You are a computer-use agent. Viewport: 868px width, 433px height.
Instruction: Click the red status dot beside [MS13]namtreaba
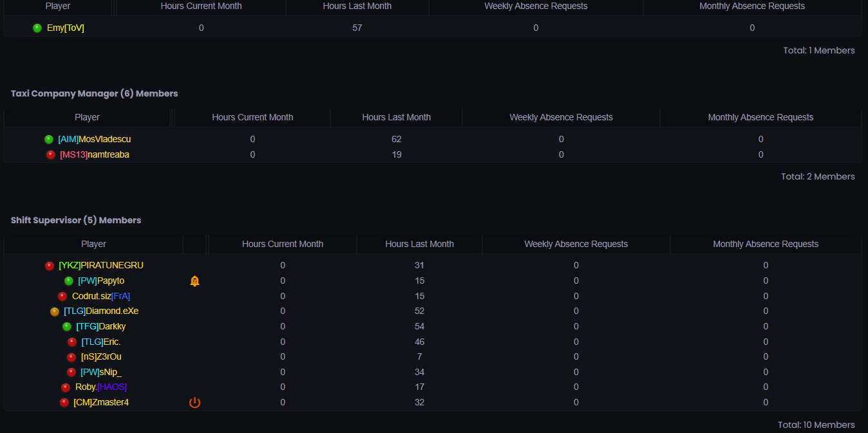point(51,155)
